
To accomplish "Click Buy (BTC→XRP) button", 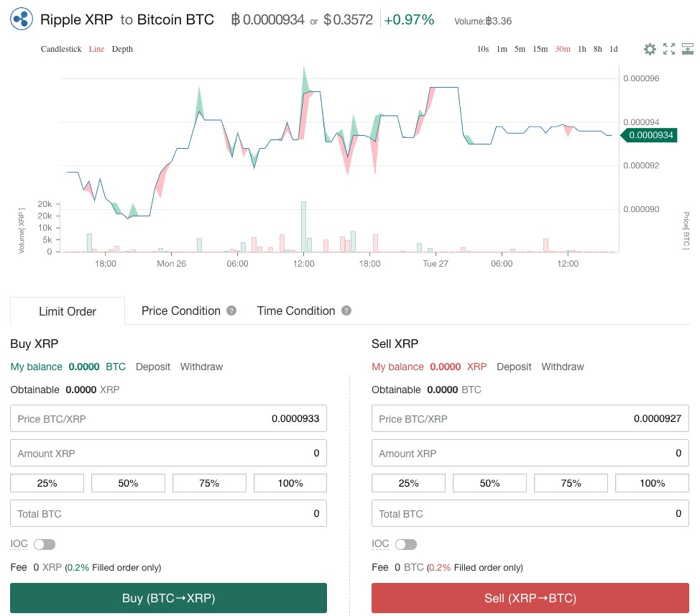I will (x=168, y=598).
